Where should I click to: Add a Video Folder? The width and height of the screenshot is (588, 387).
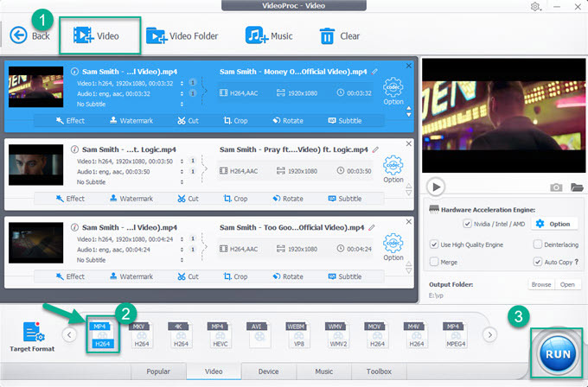(182, 36)
